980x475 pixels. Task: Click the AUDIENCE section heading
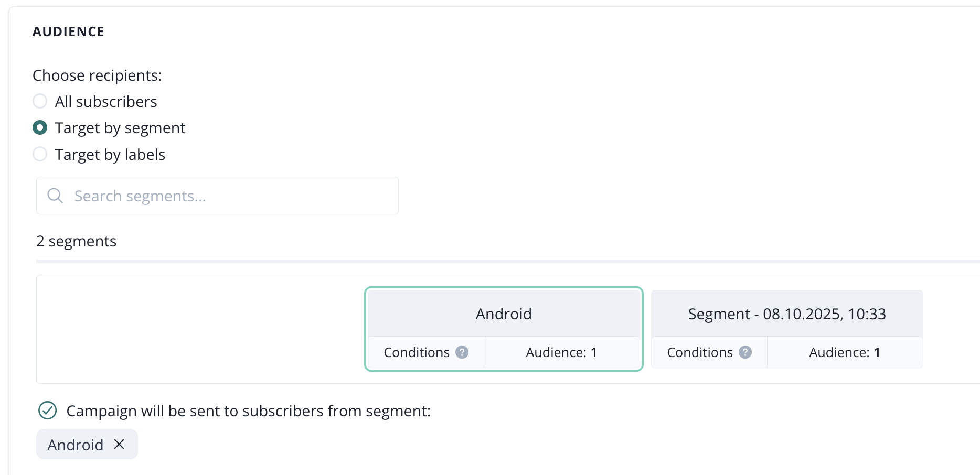click(69, 31)
